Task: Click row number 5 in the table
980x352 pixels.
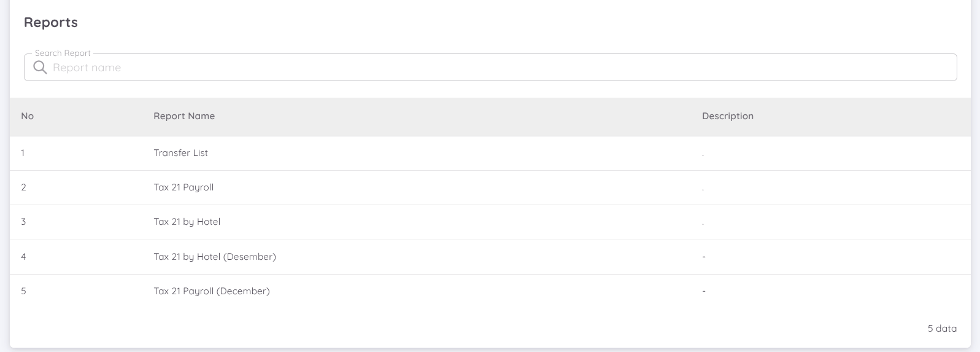Action: click(23, 291)
